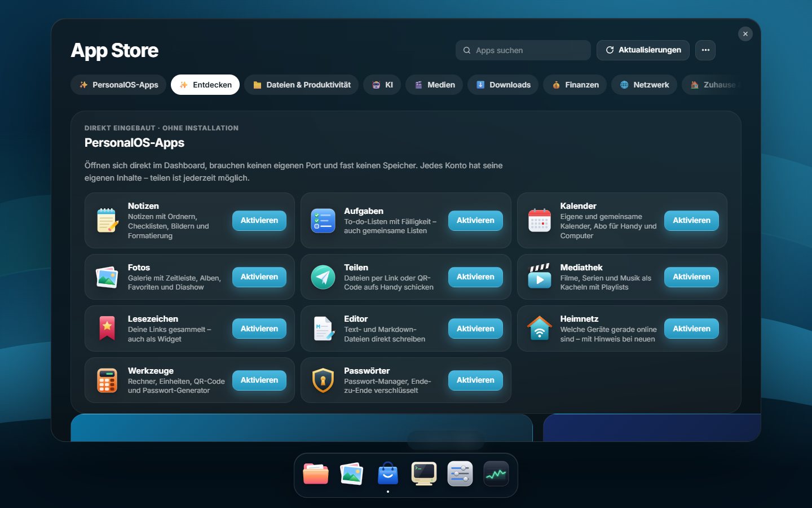Click the Aktualisierungen refresh button
This screenshot has height=508, width=812.
(x=643, y=50)
